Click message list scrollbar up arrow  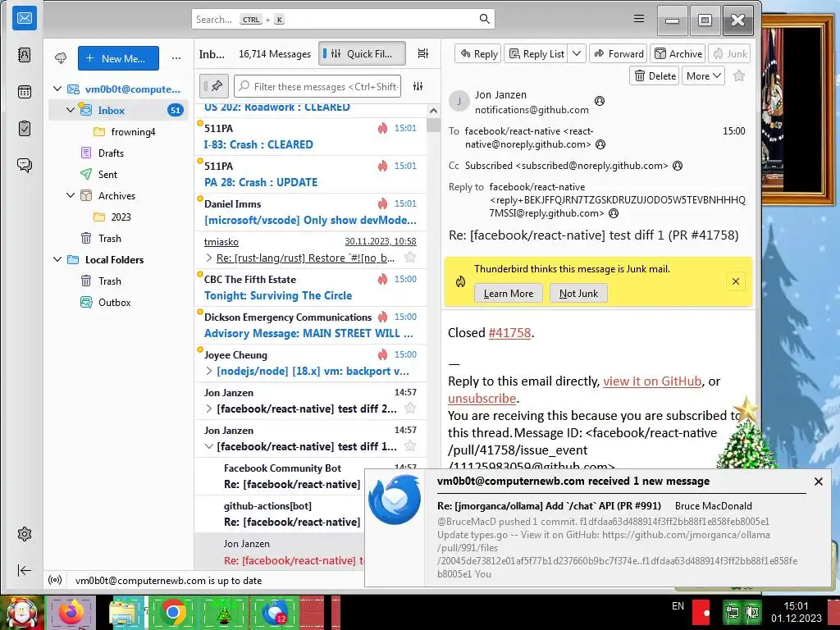pos(433,111)
